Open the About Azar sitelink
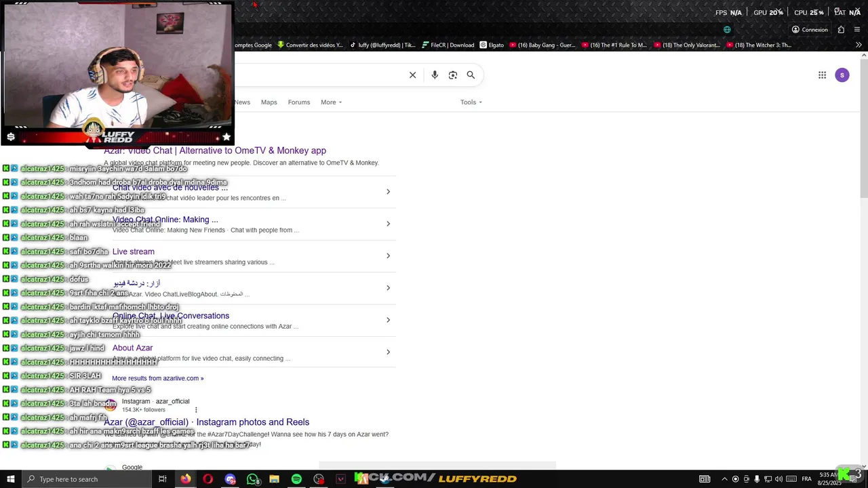This screenshot has width=868, height=488. [x=132, y=348]
